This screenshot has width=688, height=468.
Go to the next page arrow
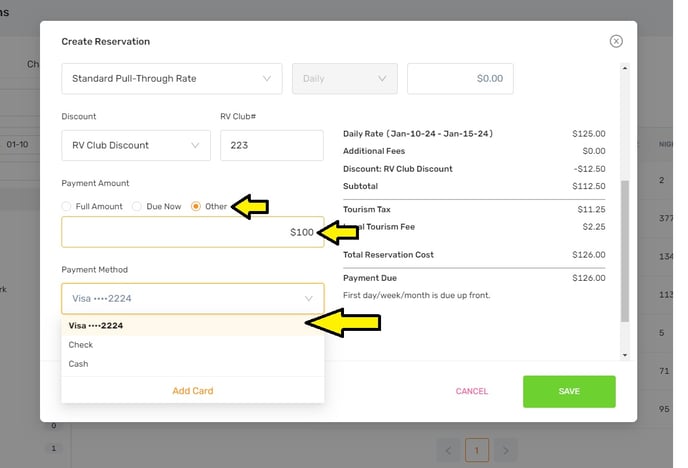(x=507, y=451)
